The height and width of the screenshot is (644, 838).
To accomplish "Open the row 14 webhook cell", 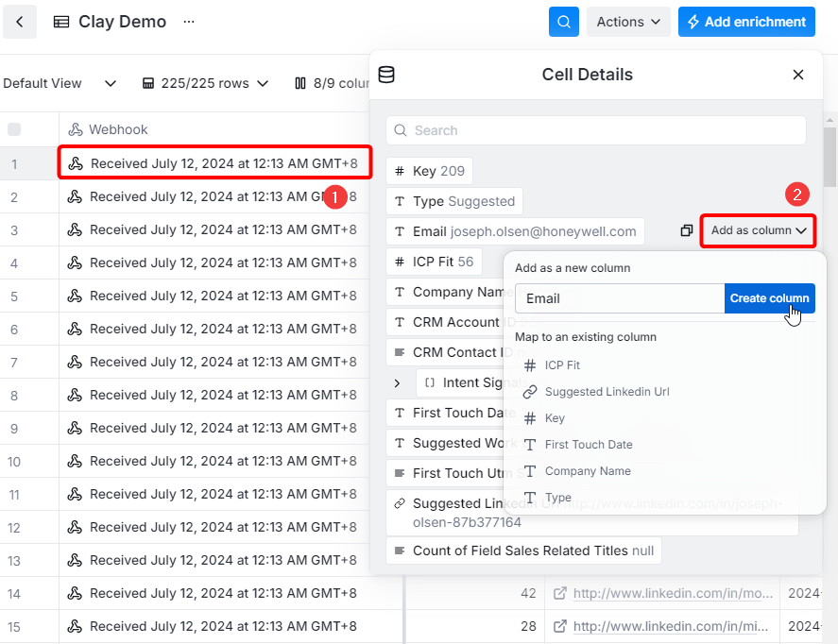I will tap(231, 593).
